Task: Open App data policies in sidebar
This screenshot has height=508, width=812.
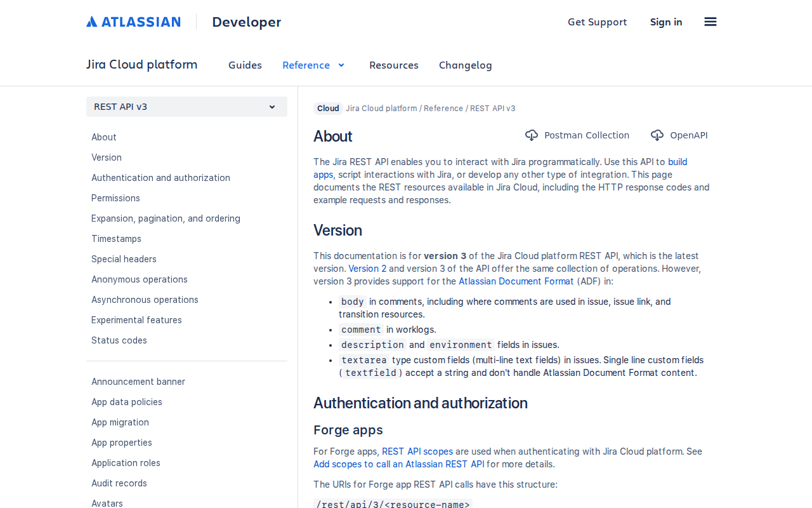Action: coord(127,402)
